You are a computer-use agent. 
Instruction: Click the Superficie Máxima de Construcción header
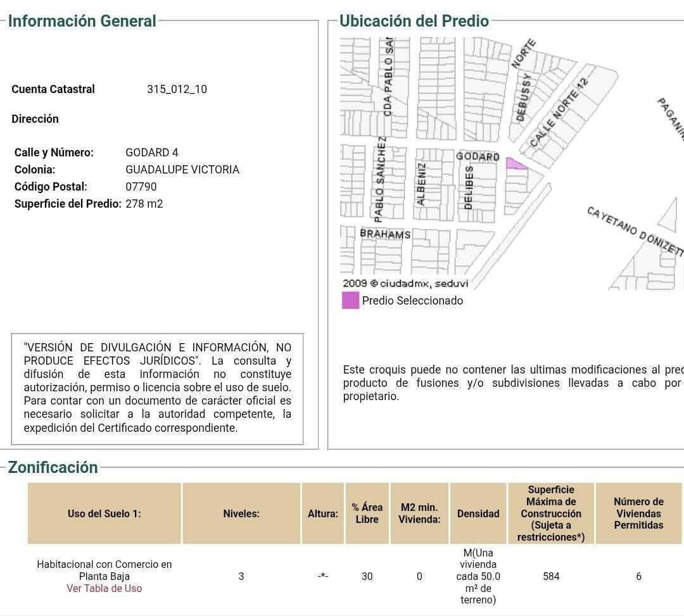point(551,513)
